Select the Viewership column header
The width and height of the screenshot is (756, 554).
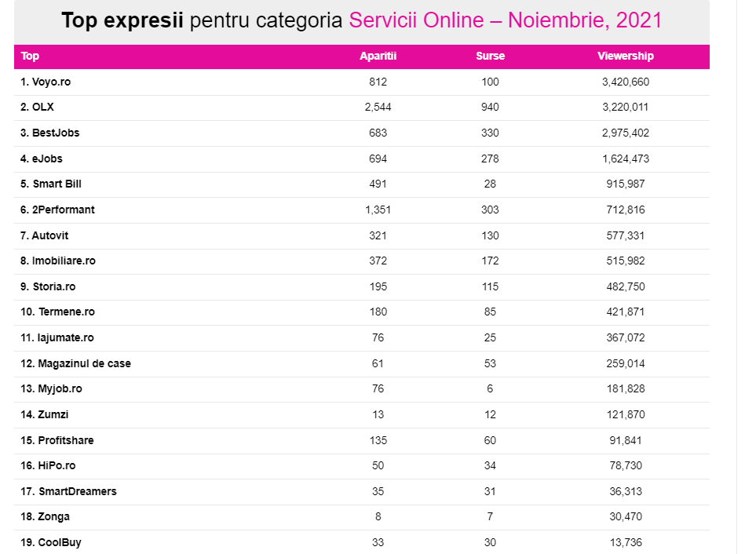(625, 56)
